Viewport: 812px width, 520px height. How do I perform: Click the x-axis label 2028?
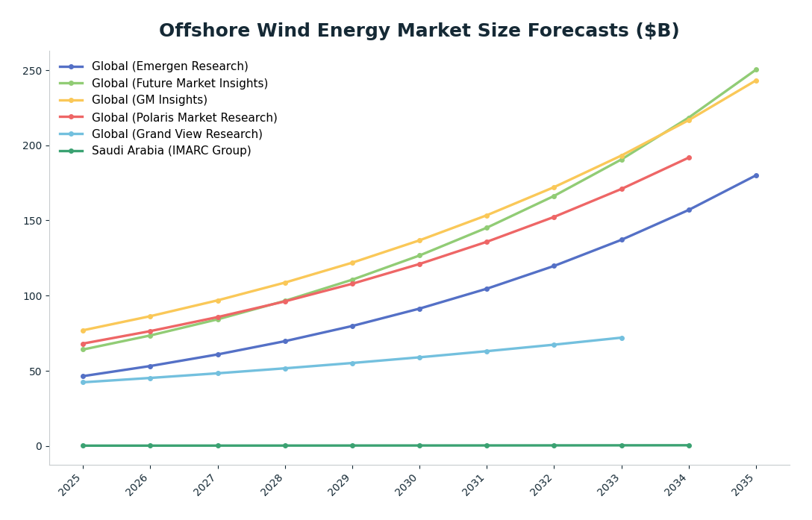[x=273, y=483]
